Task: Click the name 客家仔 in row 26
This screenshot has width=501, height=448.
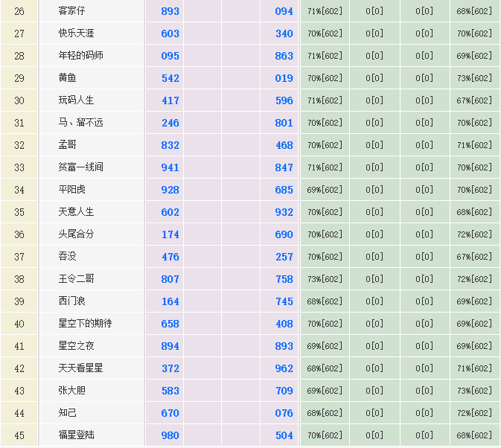Action: pyautogui.click(x=71, y=11)
